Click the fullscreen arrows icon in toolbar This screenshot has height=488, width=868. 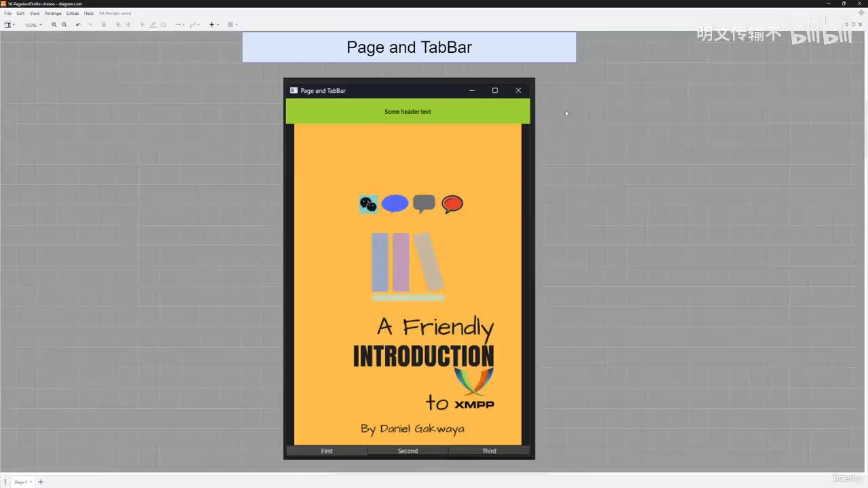[846, 24]
